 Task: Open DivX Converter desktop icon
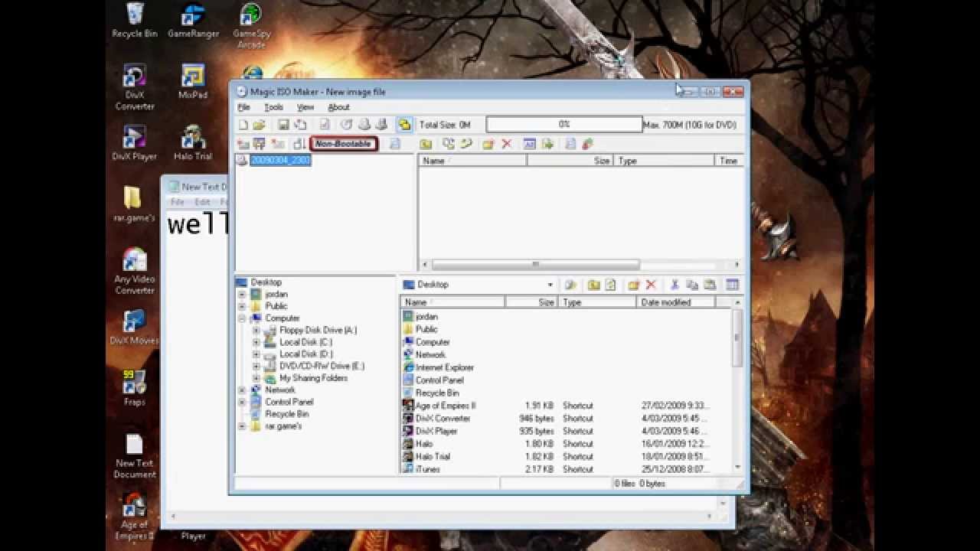click(x=135, y=86)
